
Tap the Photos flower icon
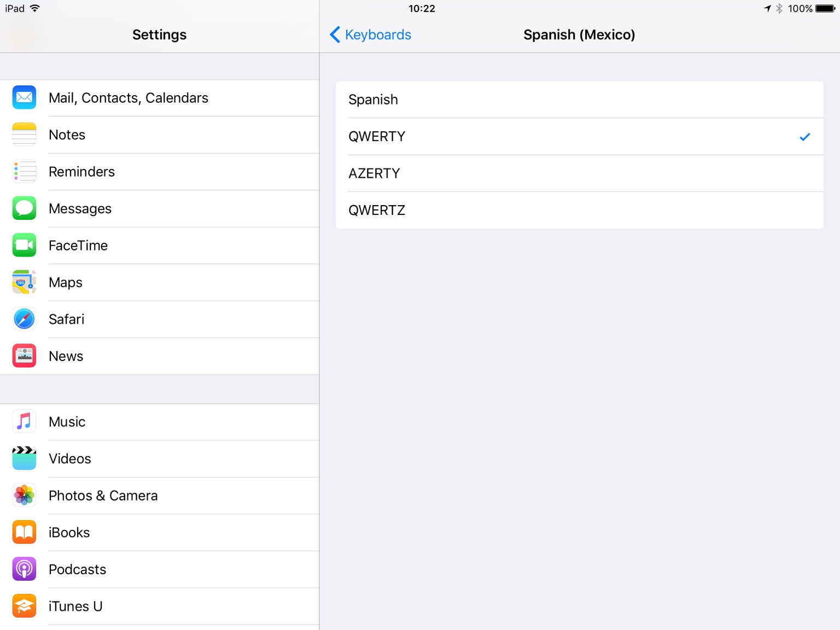pyautogui.click(x=24, y=495)
